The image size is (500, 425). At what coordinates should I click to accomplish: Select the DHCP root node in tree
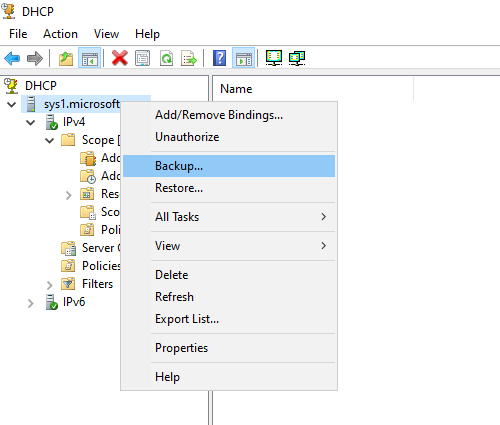click(41, 86)
